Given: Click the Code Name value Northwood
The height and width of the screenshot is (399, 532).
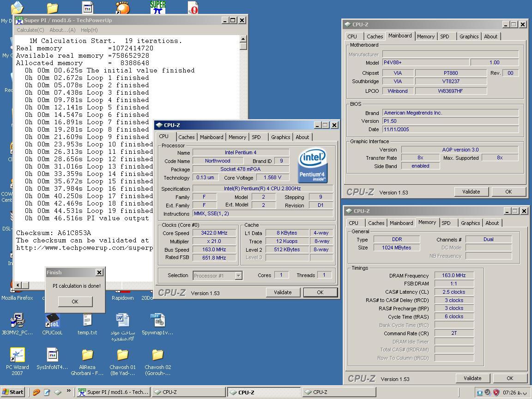Looking at the screenshot, I should click(218, 161).
